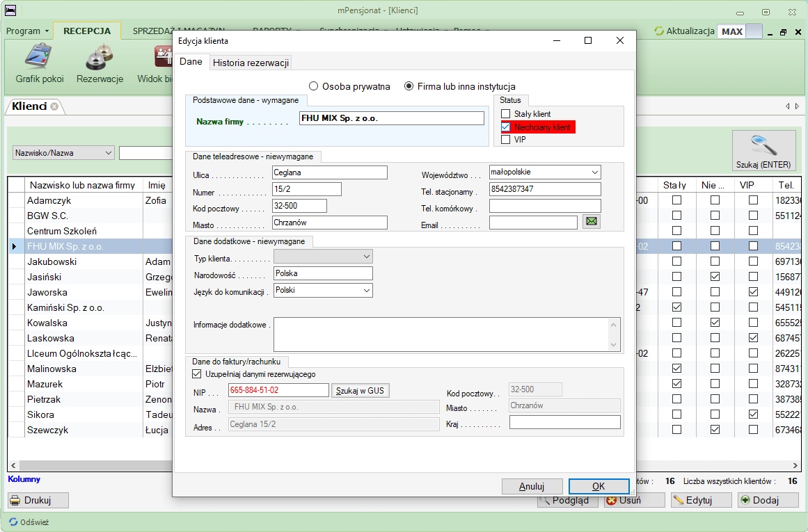Click the Drukuj printer button

[x=38, y=500]
